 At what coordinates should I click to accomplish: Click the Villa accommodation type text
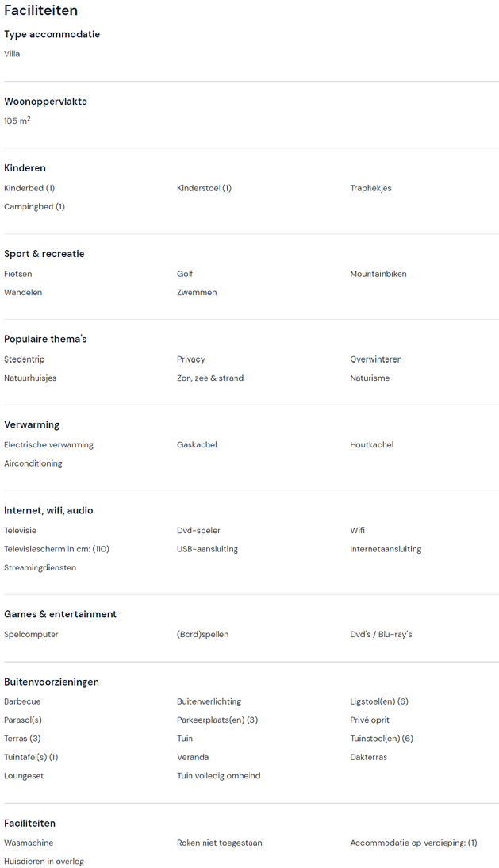tap(12, 54)
